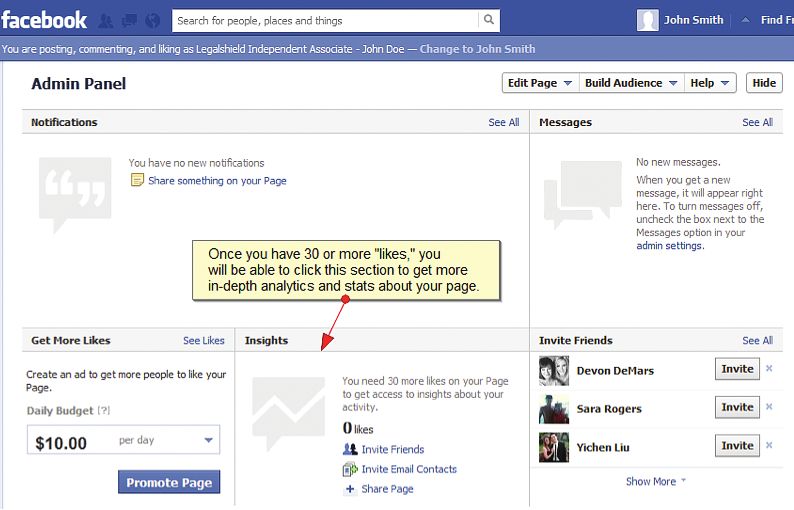This screenshot has width=794, height=510.
Task: Click the Daily Budget [?] help link
Action: click(x=103, y=410)
